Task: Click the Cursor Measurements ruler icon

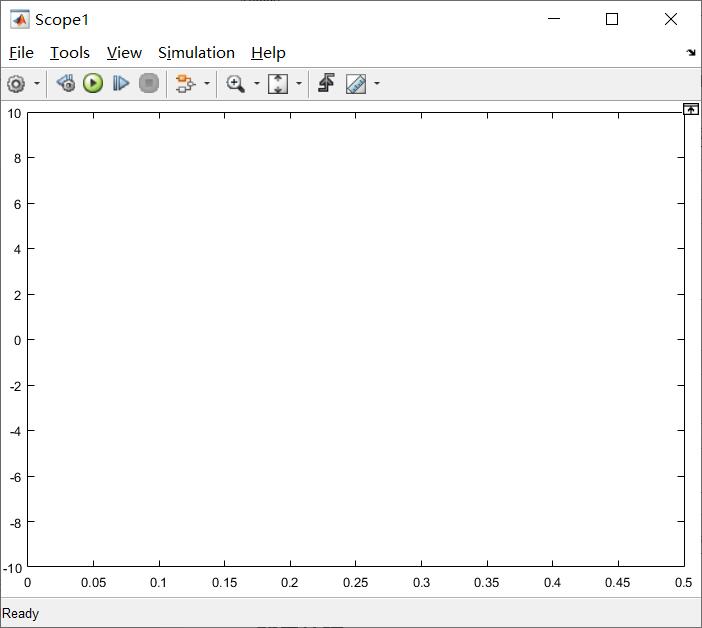Action: point(356,84)
